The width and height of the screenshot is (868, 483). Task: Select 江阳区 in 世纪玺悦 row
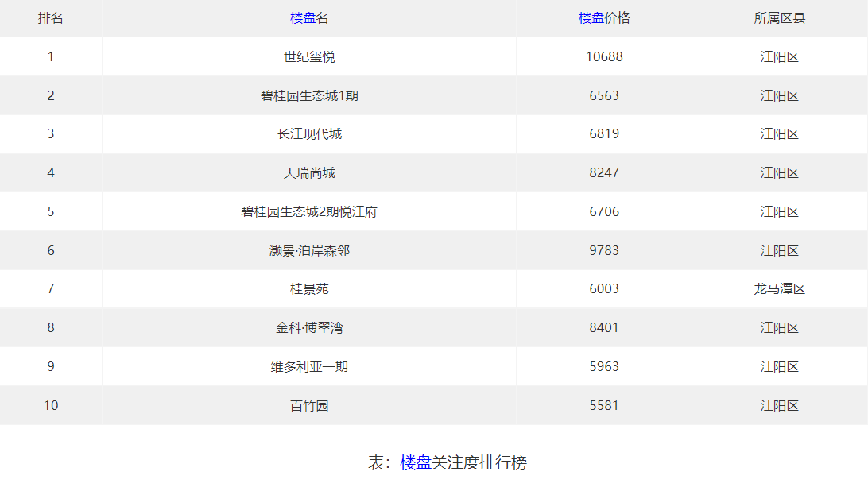coord(780,57)
